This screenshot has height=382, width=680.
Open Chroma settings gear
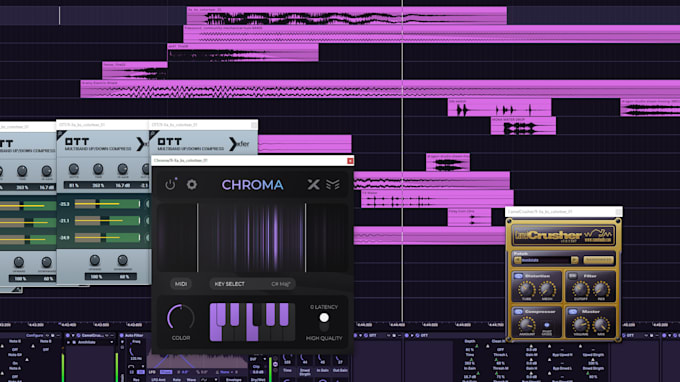[192, 184]
